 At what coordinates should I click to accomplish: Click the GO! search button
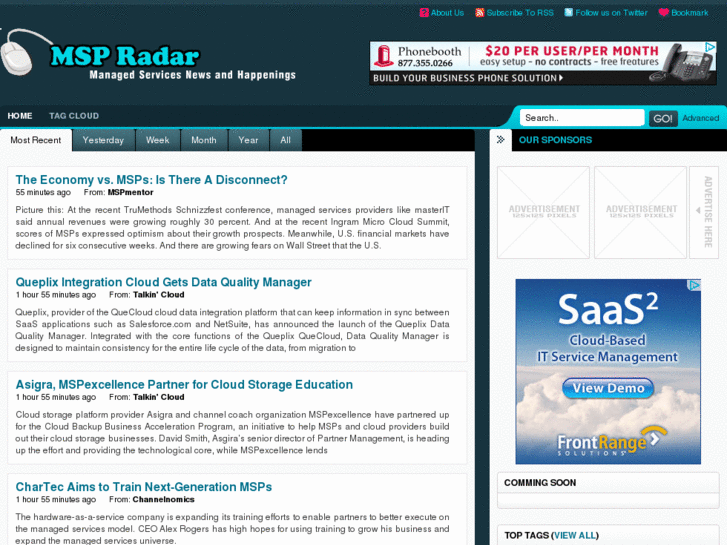(x=663, y=119)
